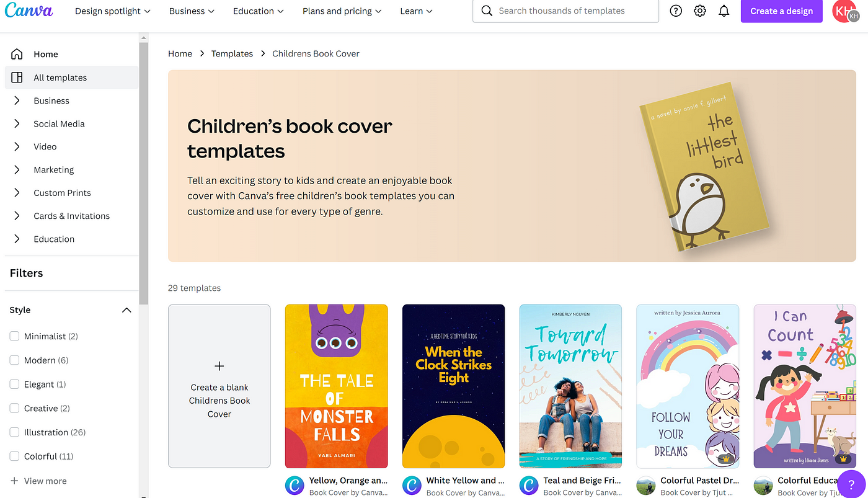This screenshot has width=868, height=498.
Task: Open When the Clock Strikes Eight cover thumbnail
Action: [454, 386]
